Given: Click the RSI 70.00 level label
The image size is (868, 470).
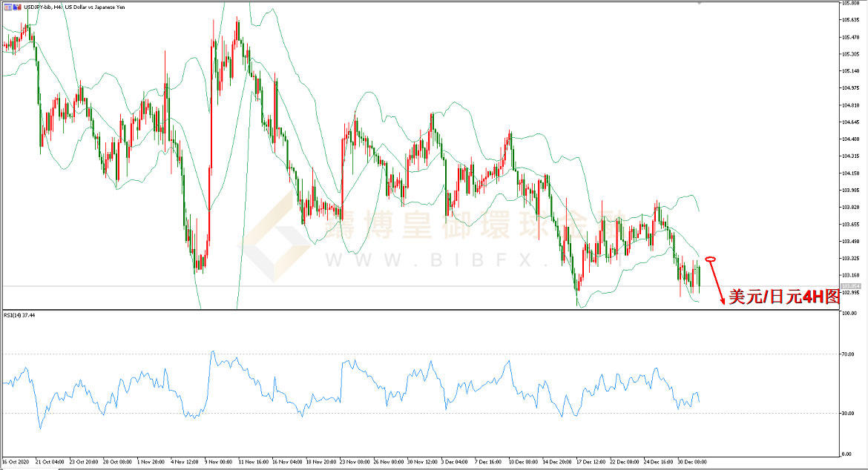Looking at the screenshot, I should pyautogui.click(x=849, y=354).
